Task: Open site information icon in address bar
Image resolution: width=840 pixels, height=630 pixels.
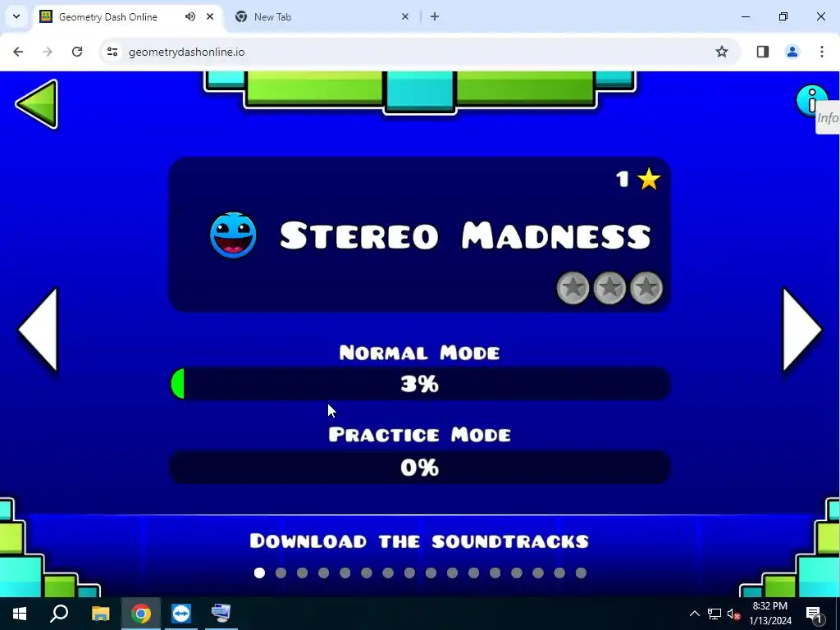Action: pos(112,52)
